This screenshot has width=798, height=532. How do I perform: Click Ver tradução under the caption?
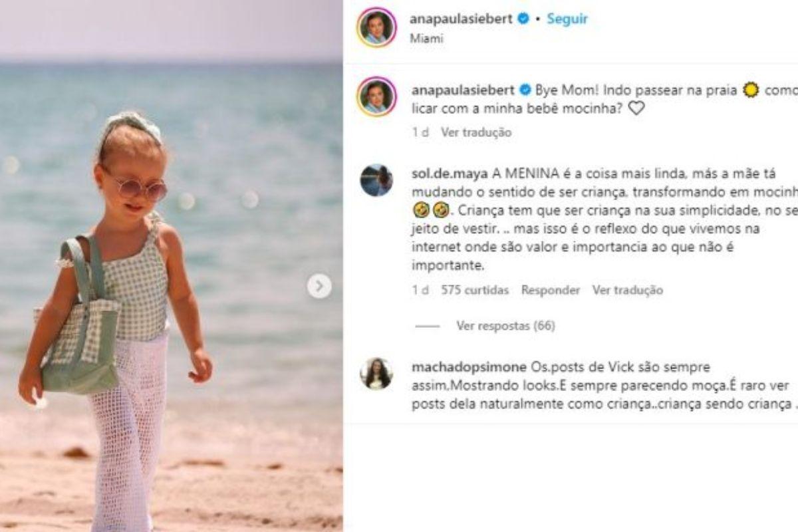click(x=476, y=132)
